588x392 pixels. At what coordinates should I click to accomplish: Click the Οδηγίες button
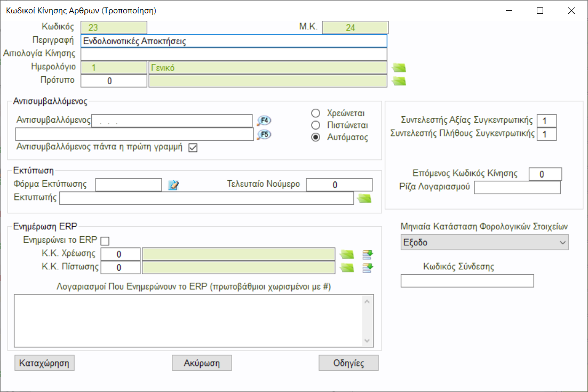point(348,363)
